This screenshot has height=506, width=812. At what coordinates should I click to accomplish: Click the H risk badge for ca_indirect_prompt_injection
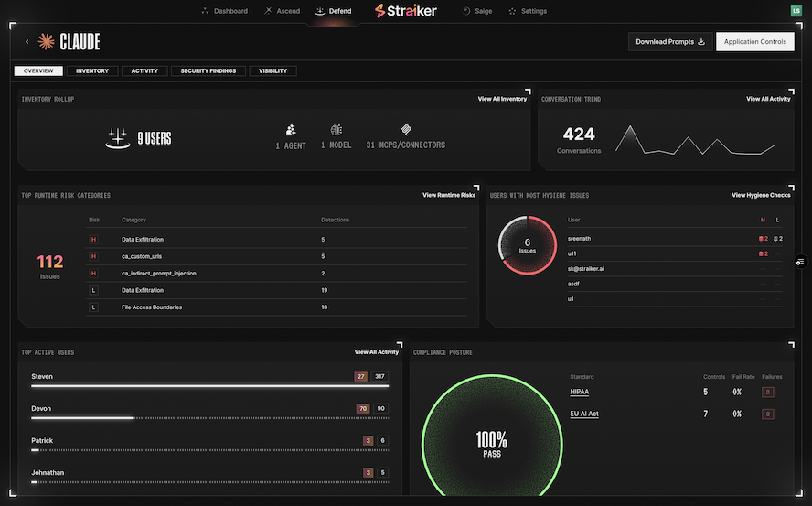pos(94,274)
